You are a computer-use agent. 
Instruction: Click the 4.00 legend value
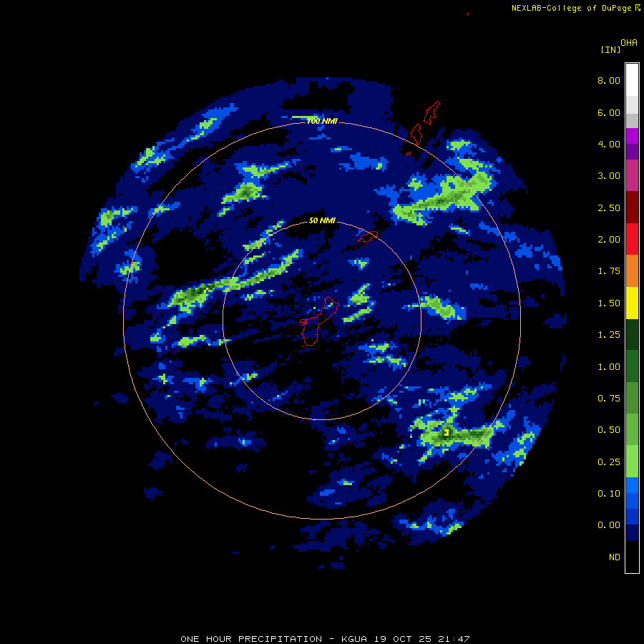point(609,144)
